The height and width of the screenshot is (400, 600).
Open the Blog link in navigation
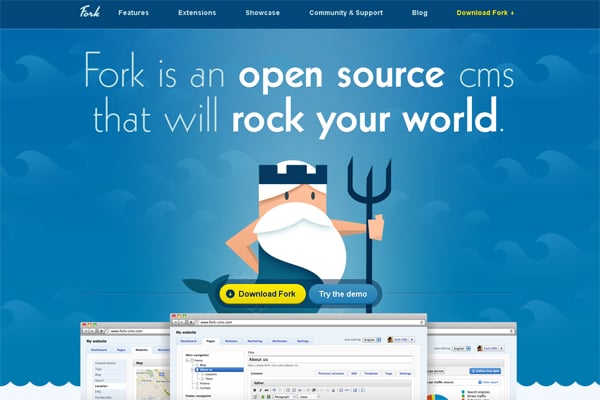pos(419,13)
